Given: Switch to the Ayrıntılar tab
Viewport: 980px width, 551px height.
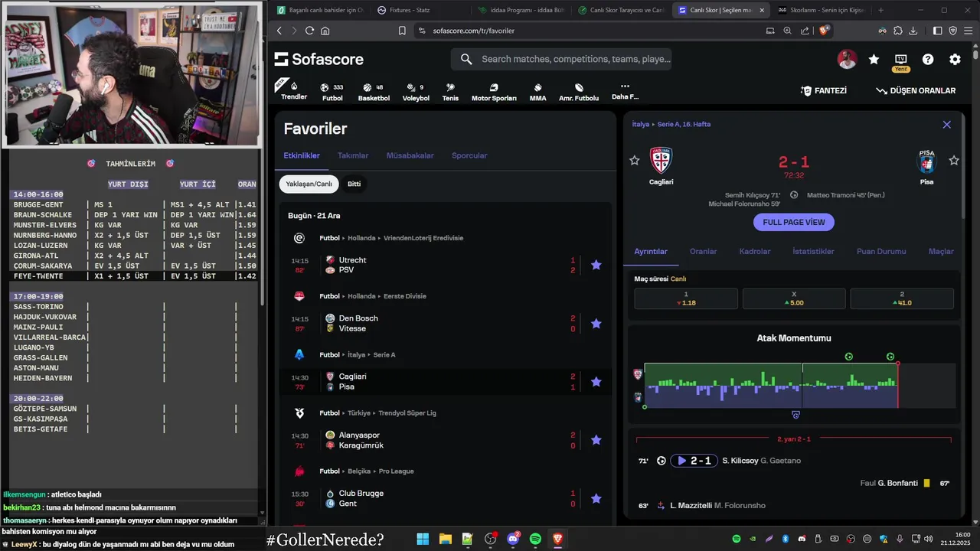Looking at the screenshot, I should [x=651, y=251].
